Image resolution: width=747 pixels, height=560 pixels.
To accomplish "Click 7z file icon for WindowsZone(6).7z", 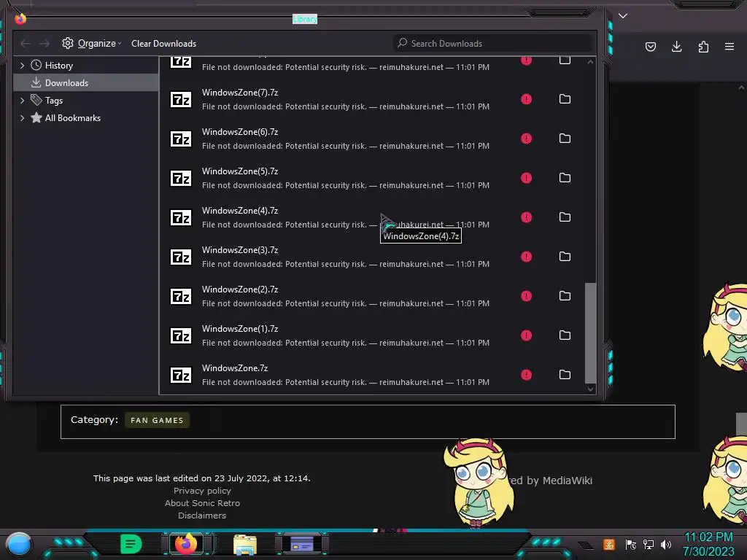I will click(181, 139).
